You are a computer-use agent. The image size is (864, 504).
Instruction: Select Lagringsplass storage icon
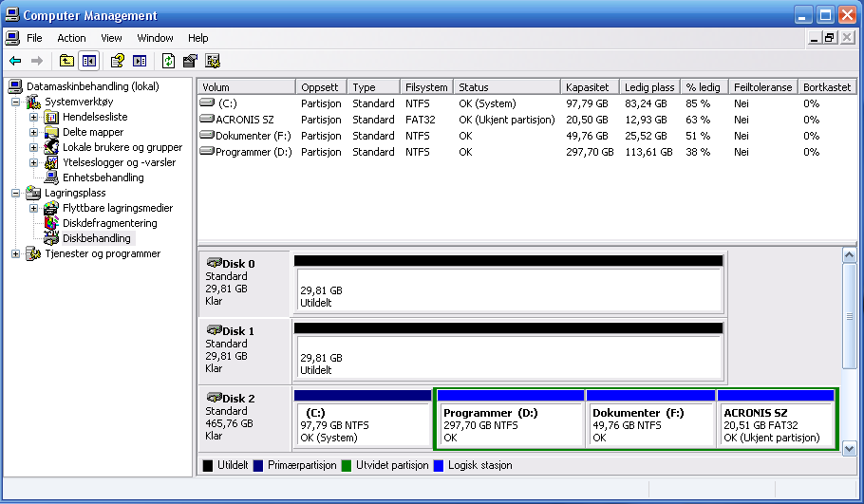(x=33, y=193)
